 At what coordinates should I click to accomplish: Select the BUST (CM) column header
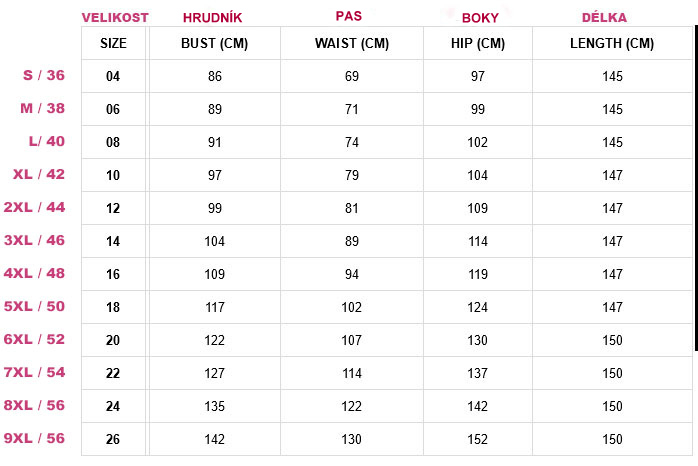(215, 43)
